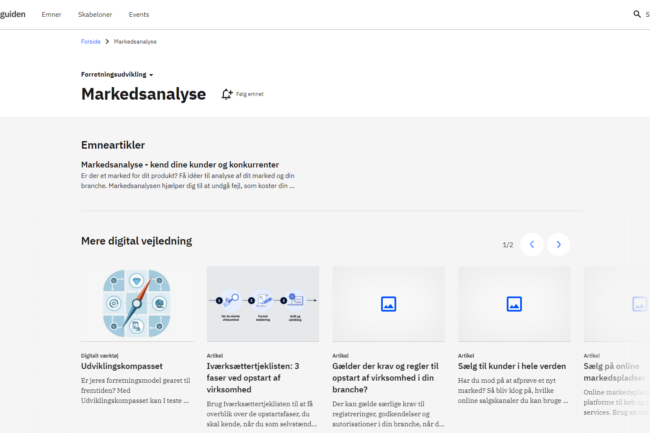The height and width of the screenshot is (433, 650).
Task: Go to Forside breadcrumb link
Action: point(90,42)
